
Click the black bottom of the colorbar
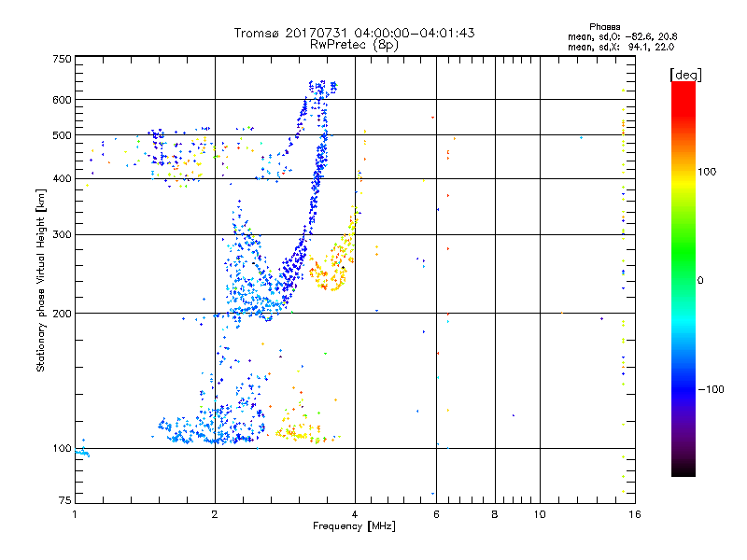tap(684, 471)
